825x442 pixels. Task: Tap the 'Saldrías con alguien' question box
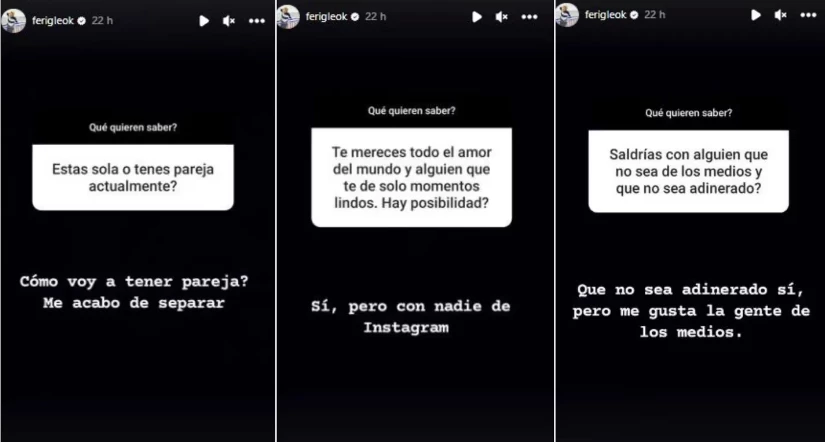[x=689, y=172]
